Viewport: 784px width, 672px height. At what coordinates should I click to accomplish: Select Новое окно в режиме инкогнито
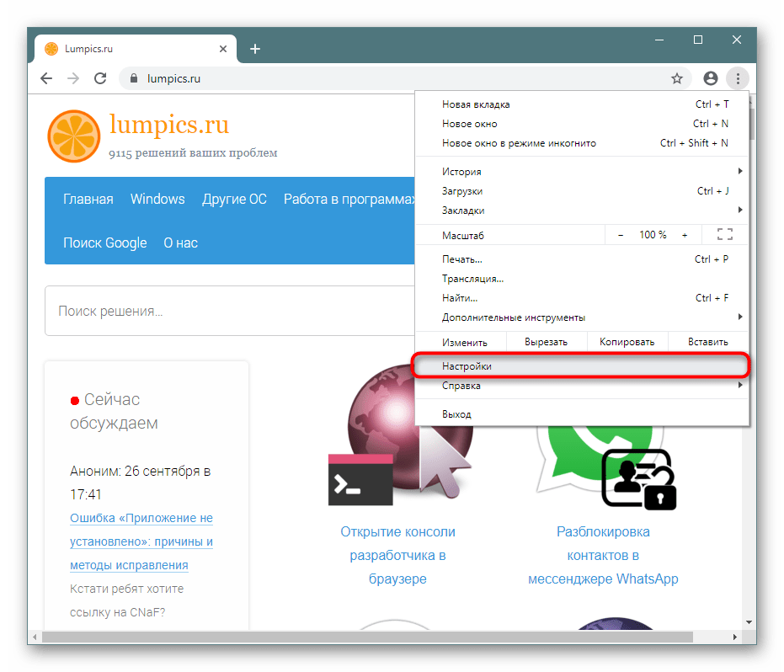pyautogui.click(x=519, y=143)
